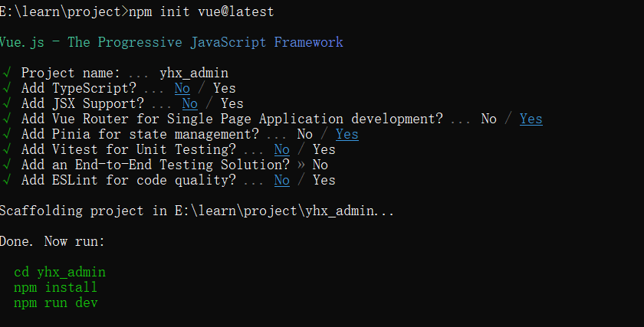Click the double-arrow before End-to-End No answer

[x=301, y=165]
